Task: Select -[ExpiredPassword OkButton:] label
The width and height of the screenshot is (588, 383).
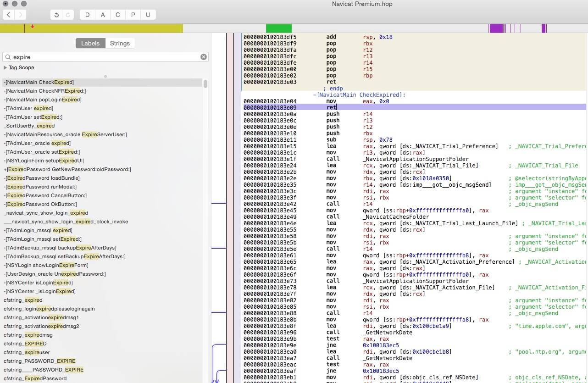Action: 40,204
